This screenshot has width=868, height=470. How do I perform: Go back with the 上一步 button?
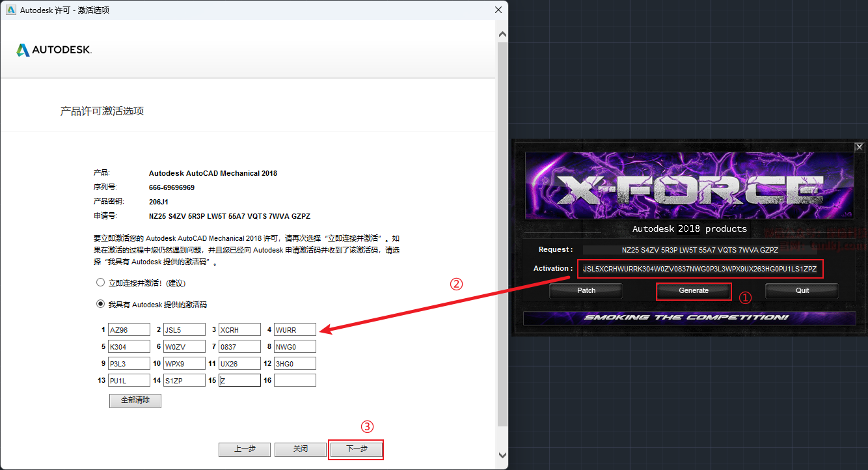tap(245, 449)
